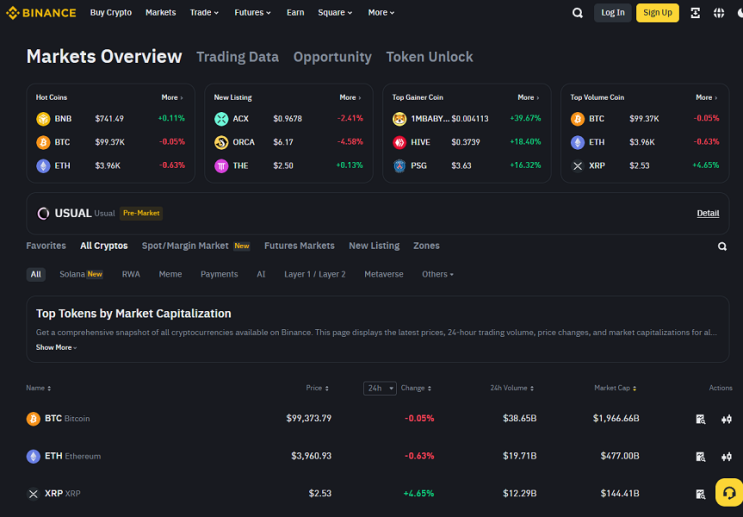Open the support headset chat button
The height and width of the screenshot is (517, 743).
[729, 492]
